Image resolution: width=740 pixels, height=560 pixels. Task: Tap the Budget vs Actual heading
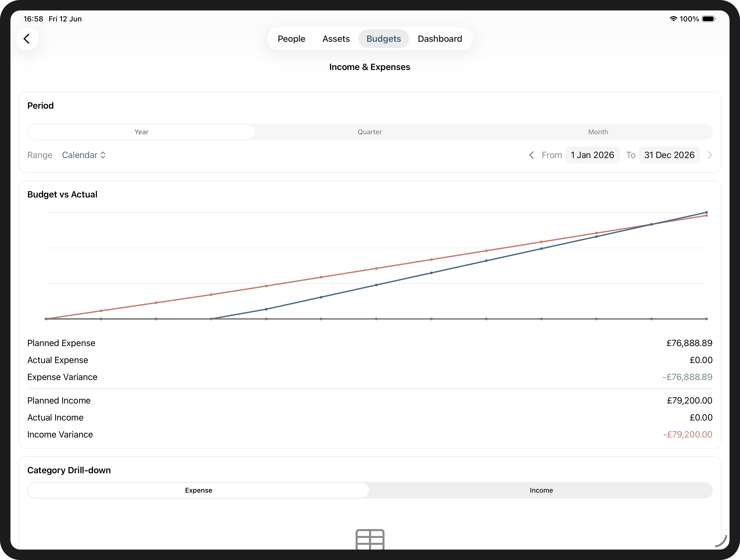[62, 195]
